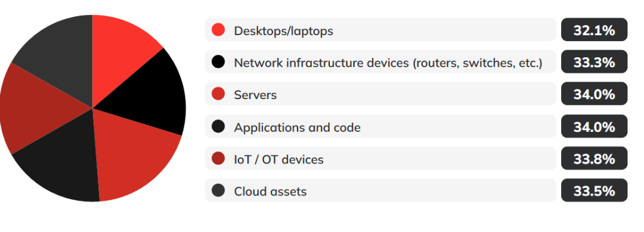Viewport: 644px width, 232px height.
Task: Click the 33.3% value badge
Action: (595, 61)
